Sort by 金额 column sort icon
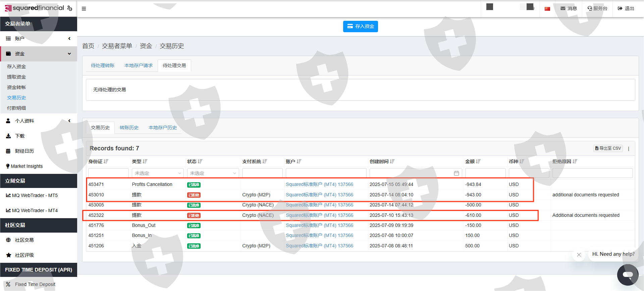This screenshot has width=644, height=291. [478, 161]
